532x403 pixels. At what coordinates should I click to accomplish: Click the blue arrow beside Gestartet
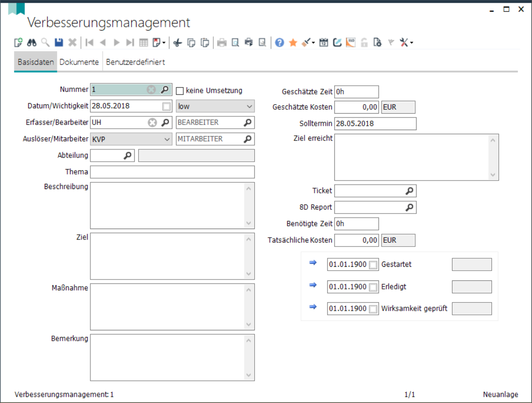[313, 263]
